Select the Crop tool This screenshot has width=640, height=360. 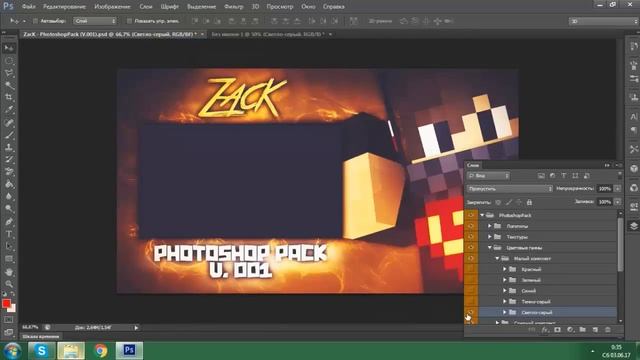(9, 98)
